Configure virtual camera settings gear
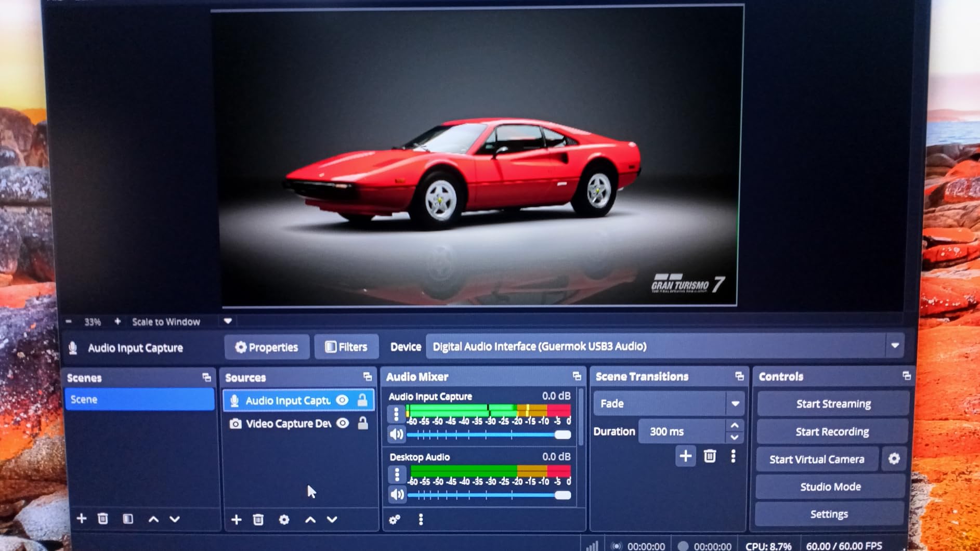Screen dimensions: 980x551 coord(894,458)
